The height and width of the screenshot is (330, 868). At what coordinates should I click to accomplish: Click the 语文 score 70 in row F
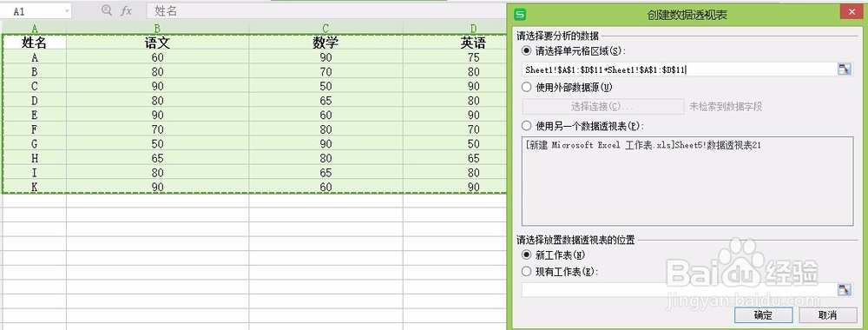coord(158,129)
